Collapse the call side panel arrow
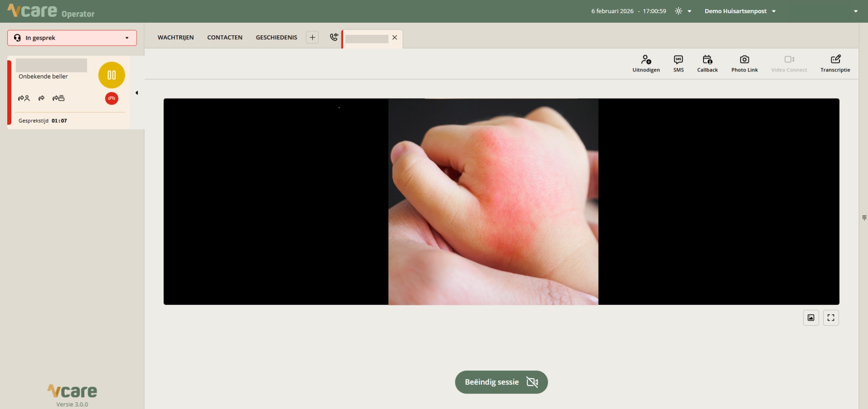The image size is (868, 409). [137, 93]
